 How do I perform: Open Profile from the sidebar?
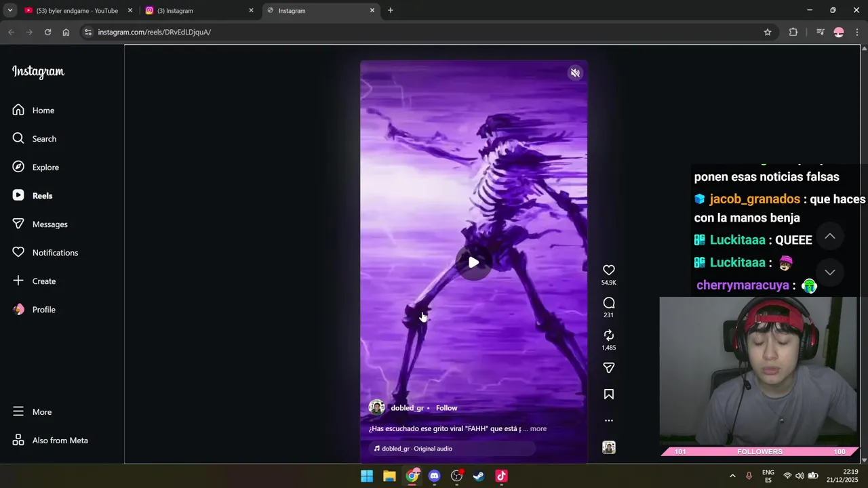[x=33, y=310]
